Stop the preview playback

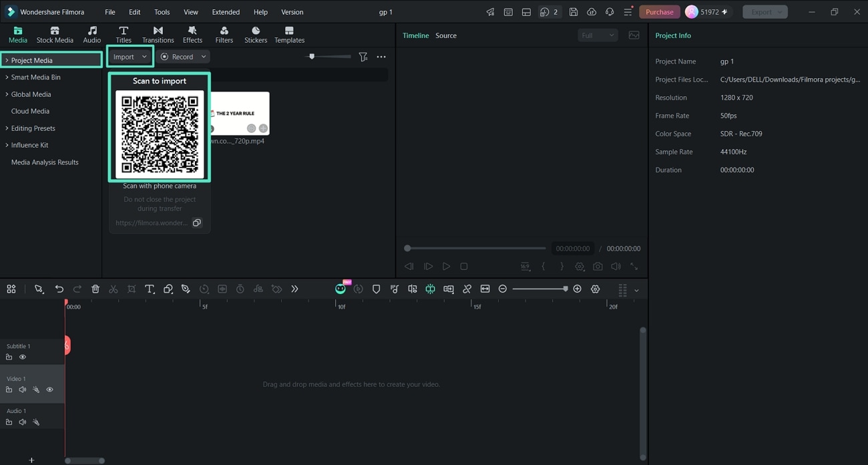464,267
